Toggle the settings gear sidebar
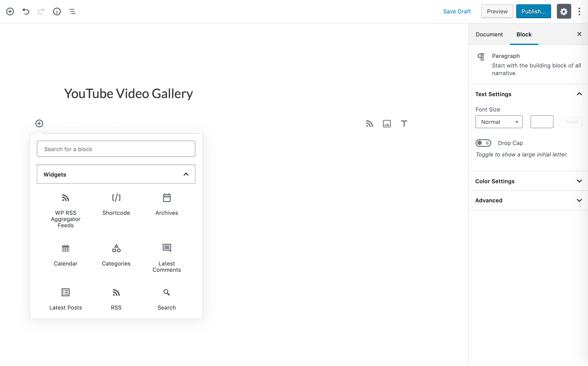 pyautogui.click(x=564, y=11)
